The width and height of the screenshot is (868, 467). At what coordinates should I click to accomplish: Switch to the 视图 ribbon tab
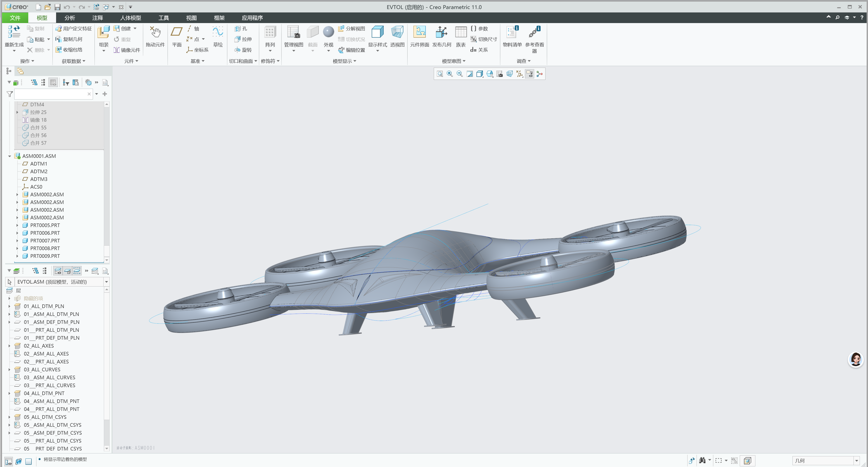[x=191, y=18]
